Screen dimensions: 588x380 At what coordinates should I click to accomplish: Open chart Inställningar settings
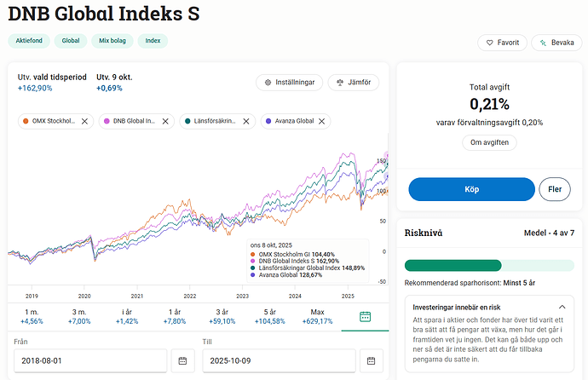pos(289,83)
